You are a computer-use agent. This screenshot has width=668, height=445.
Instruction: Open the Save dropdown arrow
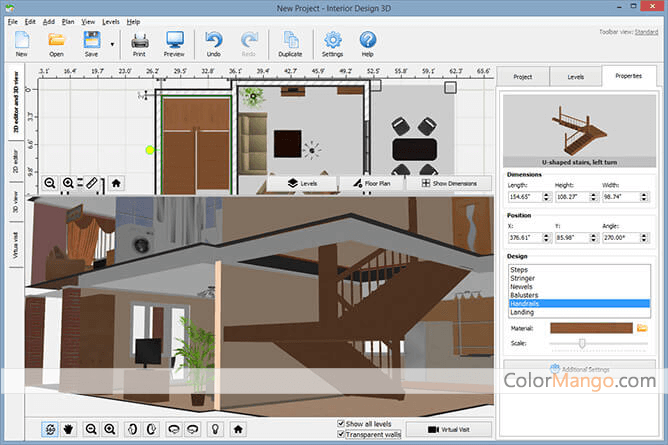110,44
